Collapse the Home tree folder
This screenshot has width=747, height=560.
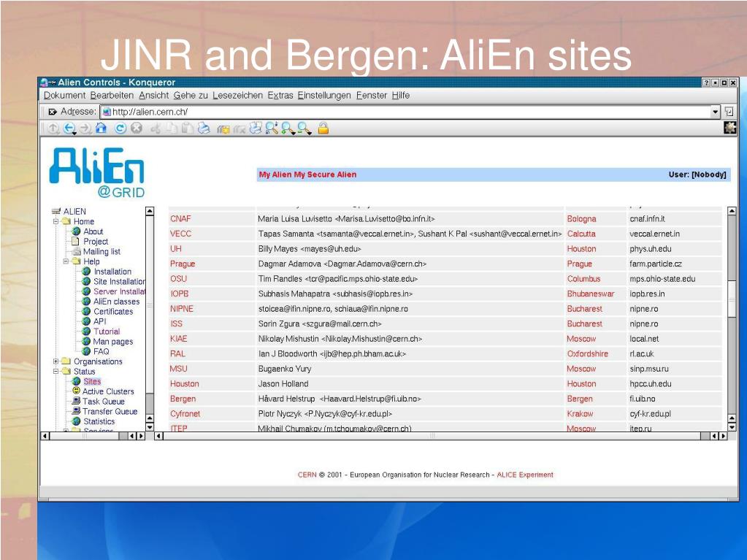point(55,221)
